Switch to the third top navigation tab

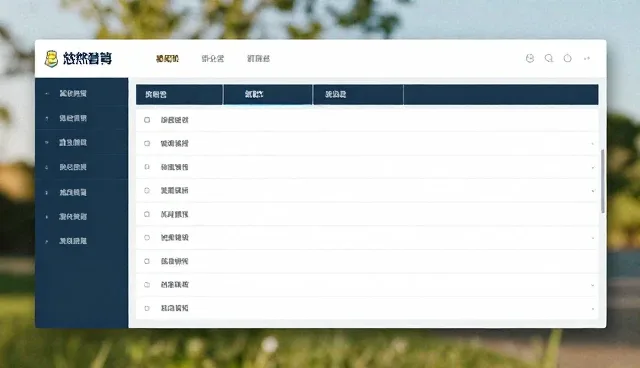(x=258, y=59)
